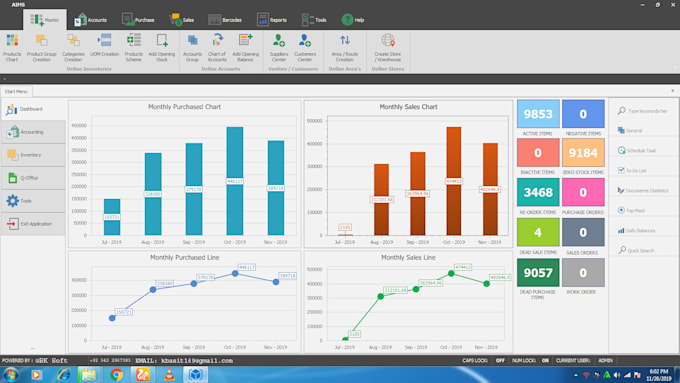Open the Products Chart tool
This screenshot has height=383, width=680.
click(x=12, y=47)
